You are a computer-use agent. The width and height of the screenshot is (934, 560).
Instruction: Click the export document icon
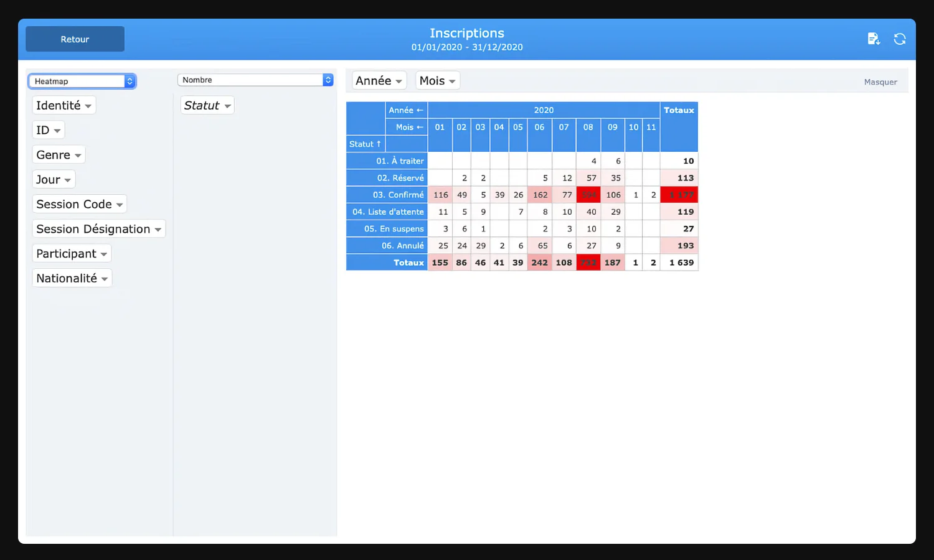(x=874, y=39)
